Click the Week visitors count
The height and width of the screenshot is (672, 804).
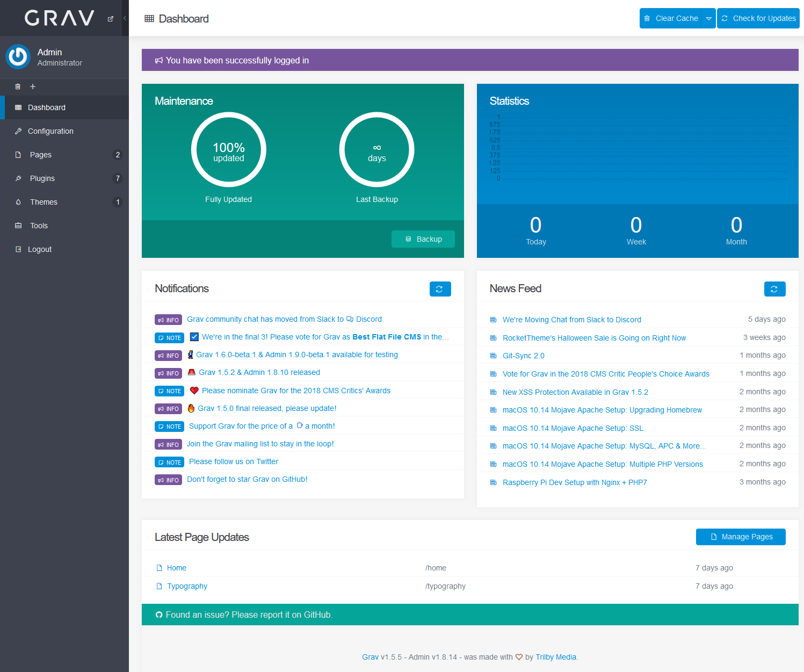pos(636,225)
